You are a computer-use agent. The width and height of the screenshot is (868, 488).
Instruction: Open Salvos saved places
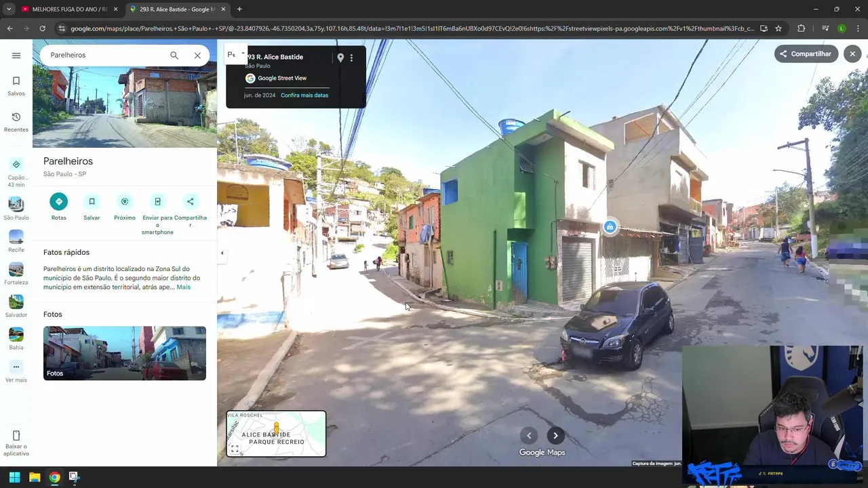pos(16,86)
